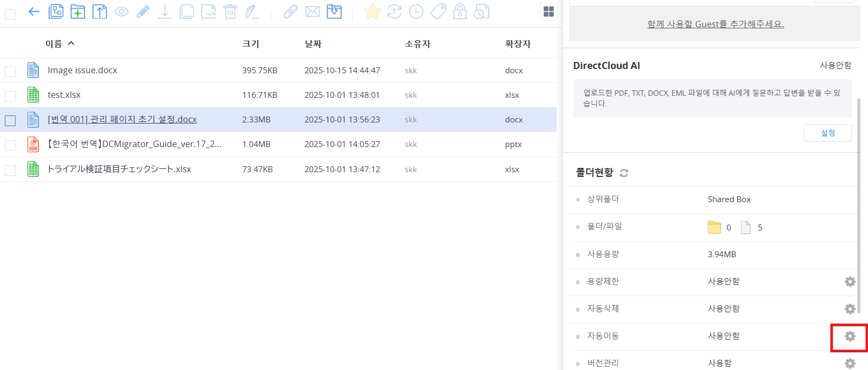This screenshot has width=868, height=370.
Task: Sort by the 이름 column header
Action: (x=54, y=44)
